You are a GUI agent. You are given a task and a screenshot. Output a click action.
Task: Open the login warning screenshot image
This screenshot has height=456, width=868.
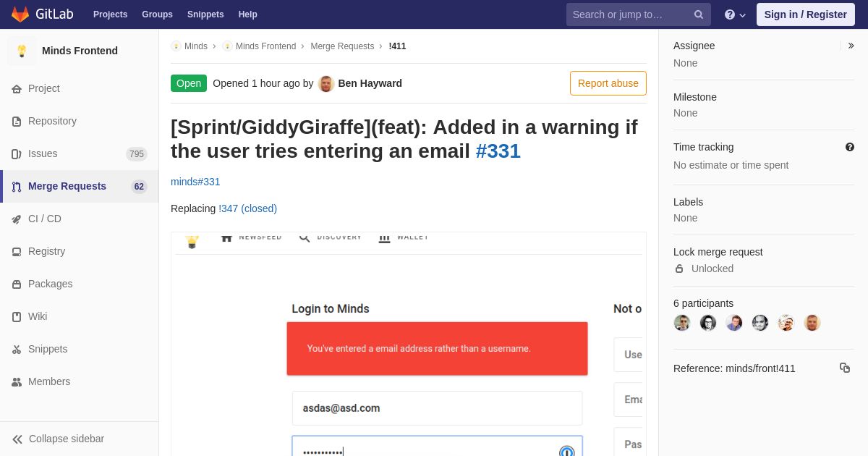[x=409, y=344]
